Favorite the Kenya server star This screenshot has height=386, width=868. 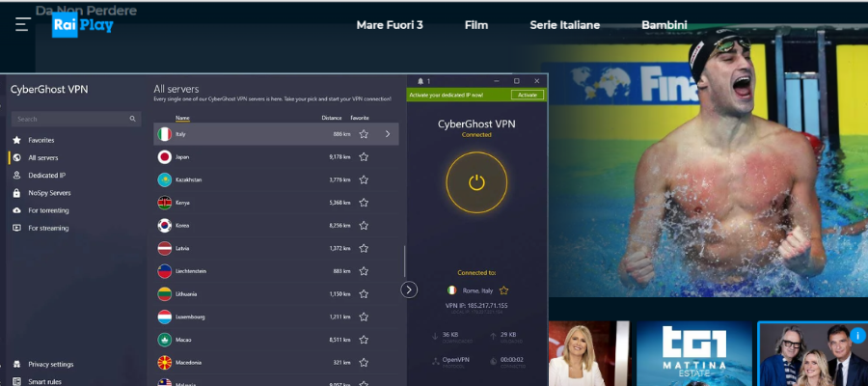pyautogui.click(x=364, y=203)
